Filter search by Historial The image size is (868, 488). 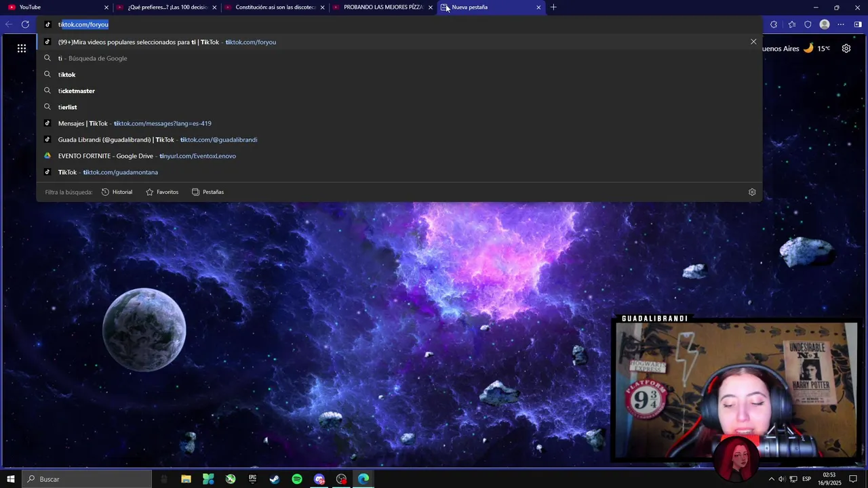[117, 192]
